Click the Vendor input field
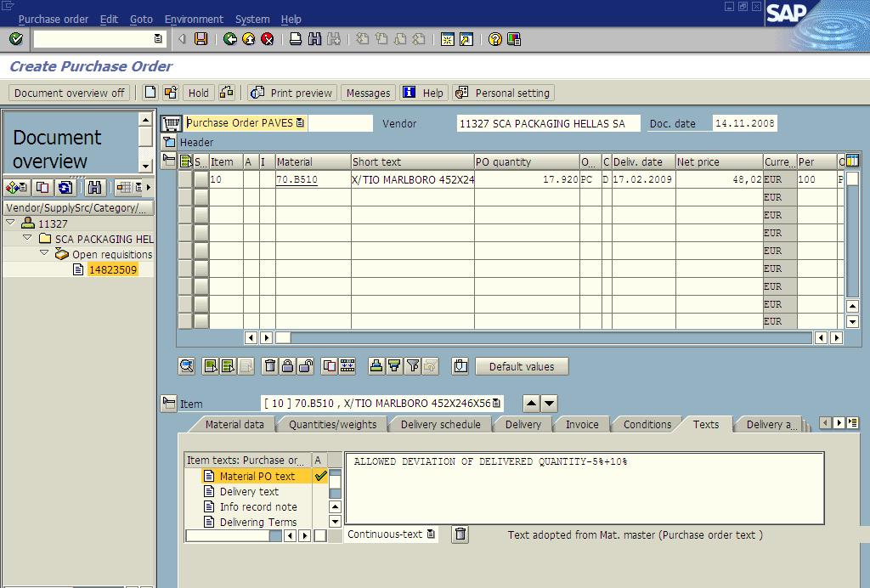The image size is (870, 588). [548, 123]
